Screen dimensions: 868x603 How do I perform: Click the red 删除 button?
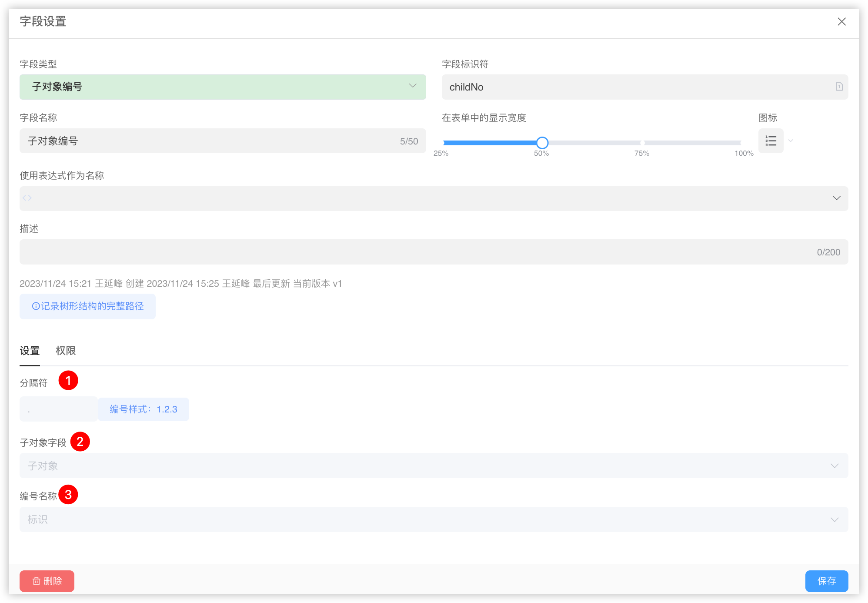coord(47,581)
